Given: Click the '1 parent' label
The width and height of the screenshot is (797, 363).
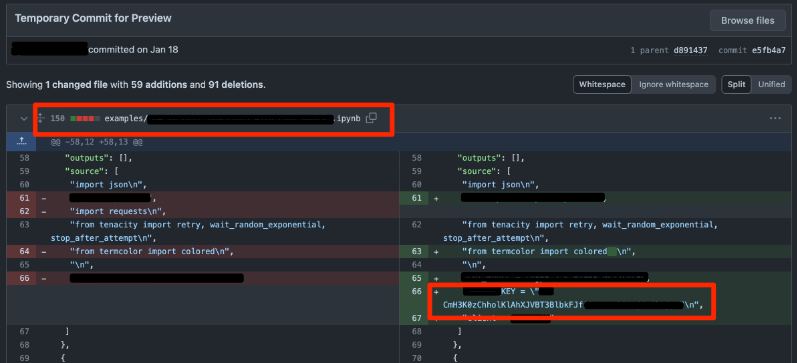Looking at the screenshot, I should (650, 50).
